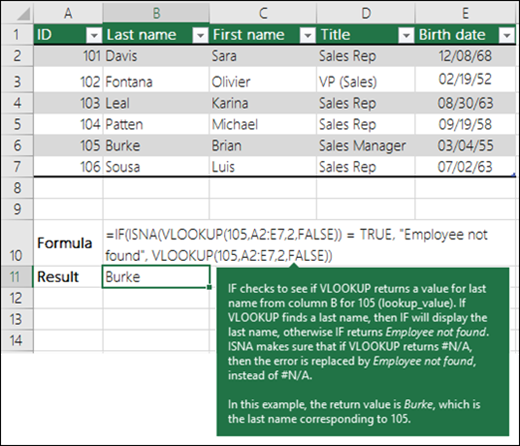Select row 9 header

click(x=17, y=209)
